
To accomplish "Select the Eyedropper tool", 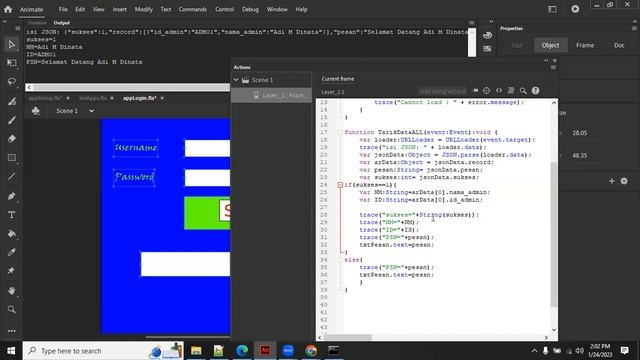I will [x=11, y=252].
